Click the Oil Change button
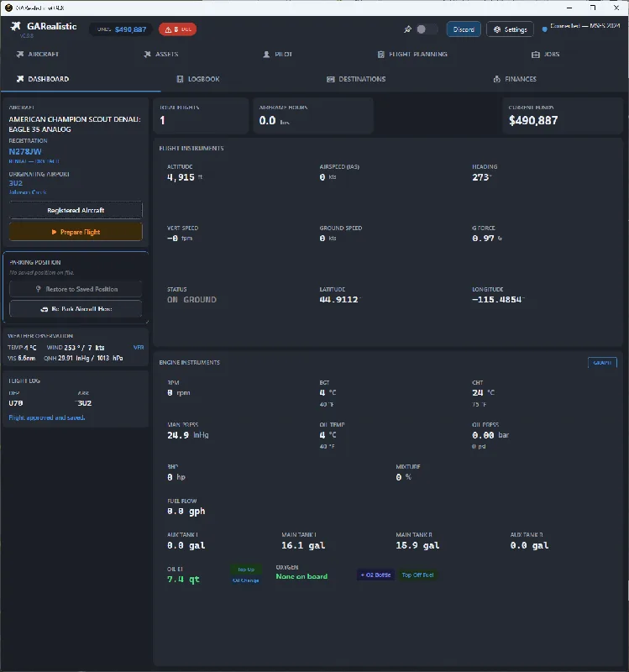Viewport: 629px width, 672px height. pyautogui.click(x=246, y=580)
